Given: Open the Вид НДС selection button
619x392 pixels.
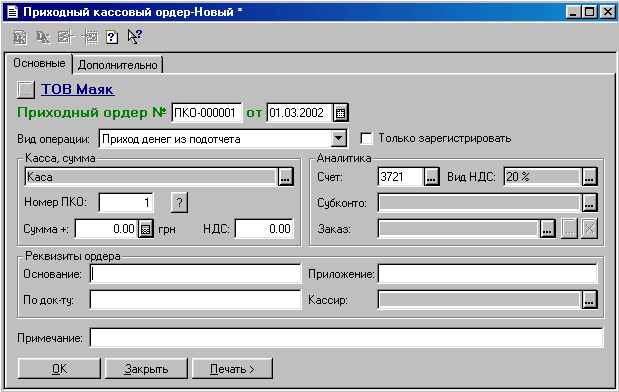Looking at the screenshot, I should tap(589, 177).
